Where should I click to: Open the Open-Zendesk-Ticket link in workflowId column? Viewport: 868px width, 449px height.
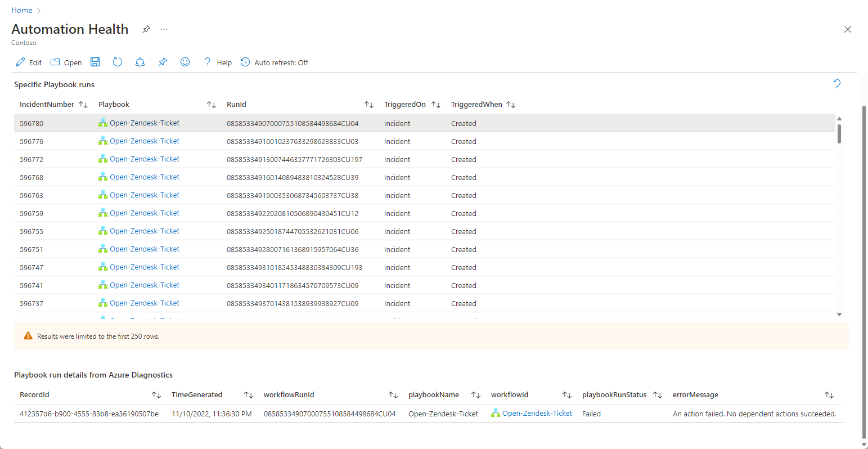click(537, 414)
